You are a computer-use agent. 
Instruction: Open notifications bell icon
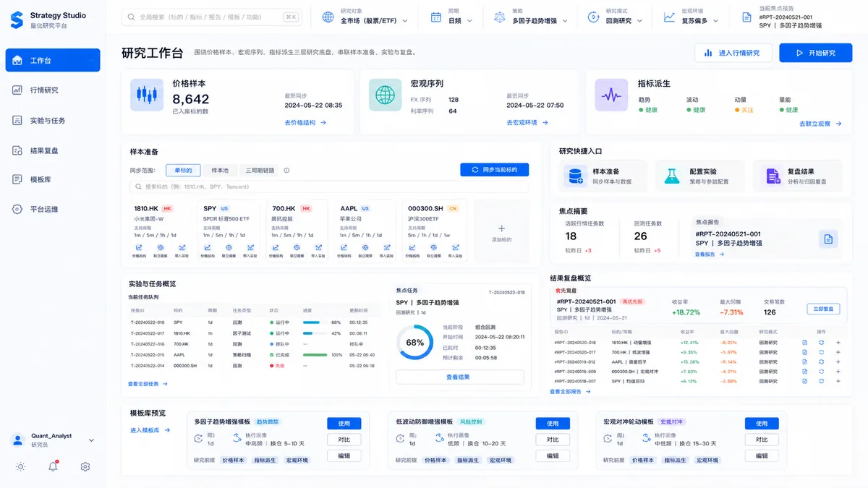click(x=53, y=466)
